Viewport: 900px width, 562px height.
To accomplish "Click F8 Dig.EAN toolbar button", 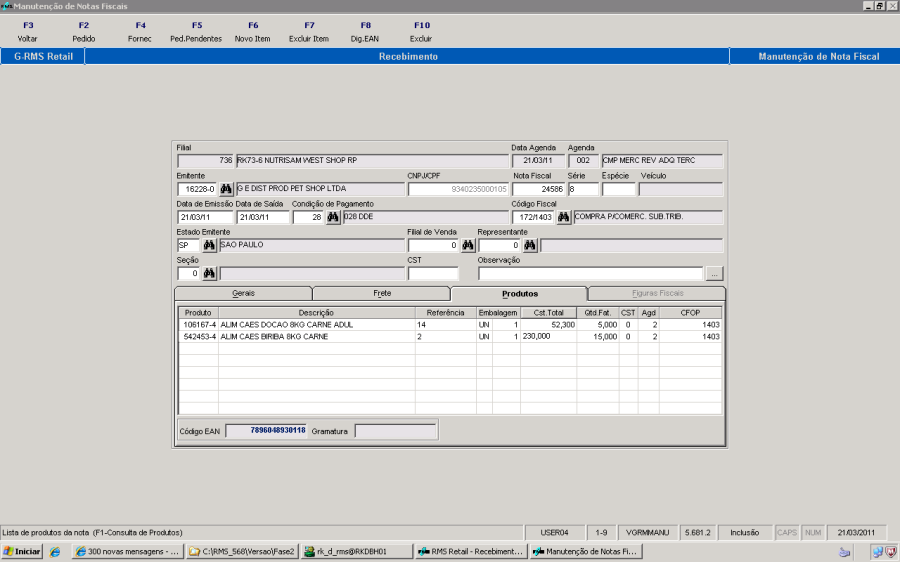I will (x=365, y=32).
